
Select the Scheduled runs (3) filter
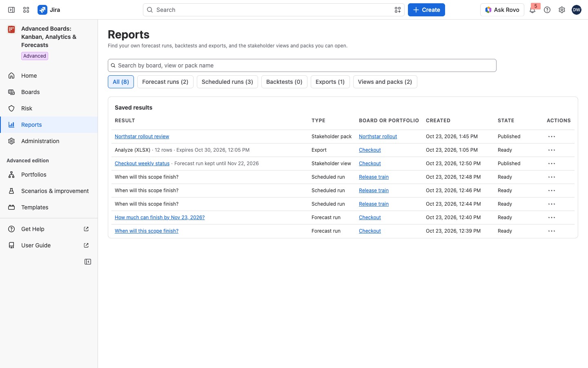tap(227, 82)
